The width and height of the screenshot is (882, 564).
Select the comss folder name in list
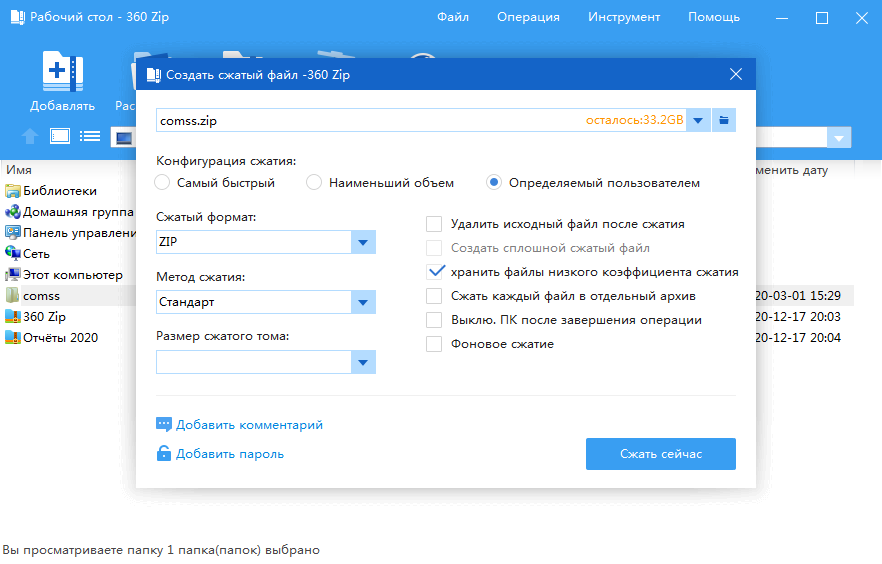pos(41,296)
